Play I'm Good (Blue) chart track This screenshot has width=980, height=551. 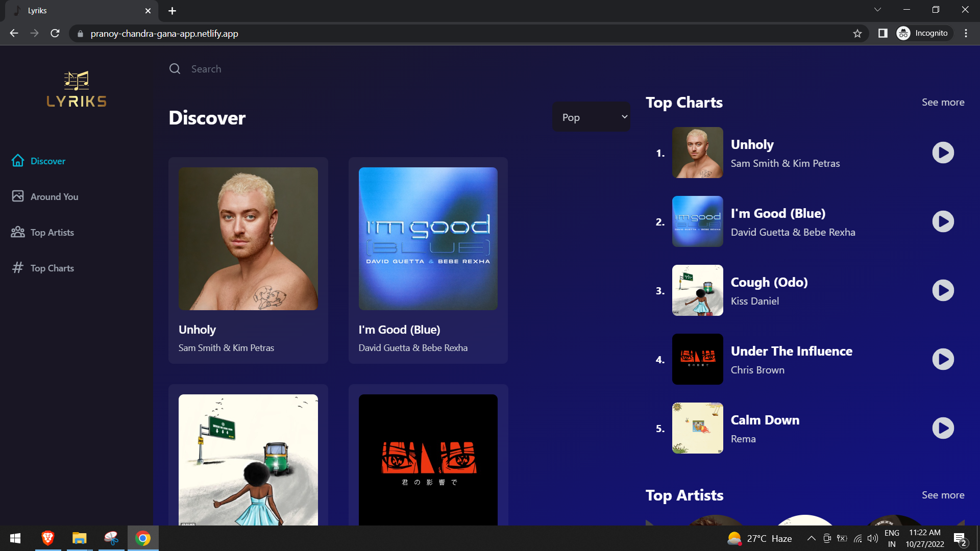tap(943, 221)
